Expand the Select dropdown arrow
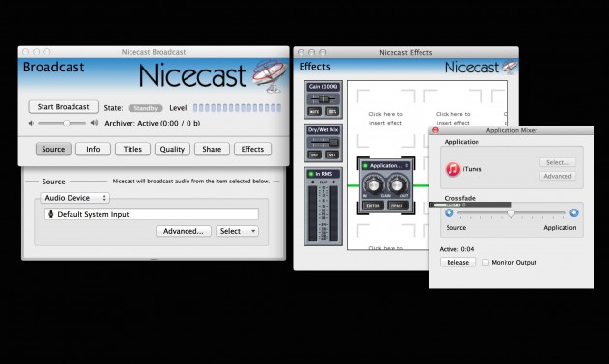This screenshot has height=364, width=609. coord(253,231)
